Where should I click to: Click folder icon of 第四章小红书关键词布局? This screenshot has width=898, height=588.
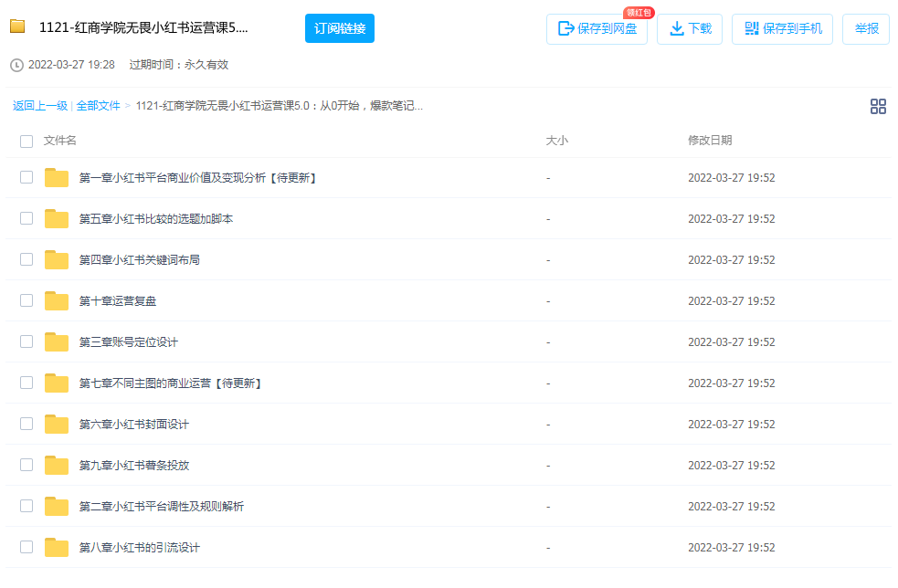(57, 260)
